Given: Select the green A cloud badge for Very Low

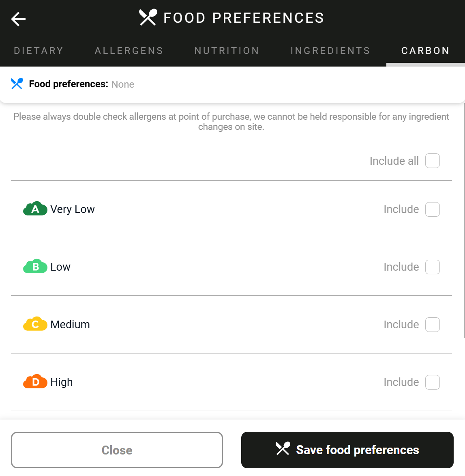Looking at the screenshot, I should (35, 209).
